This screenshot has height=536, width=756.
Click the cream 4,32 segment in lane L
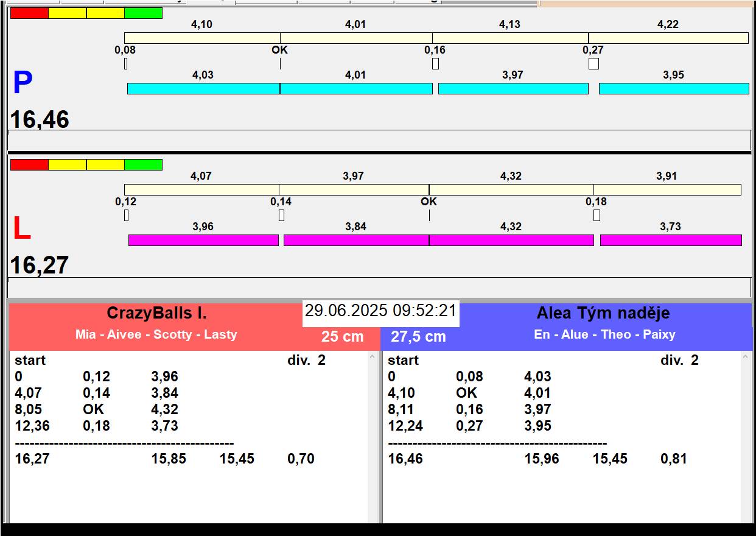tap(511, 189)
